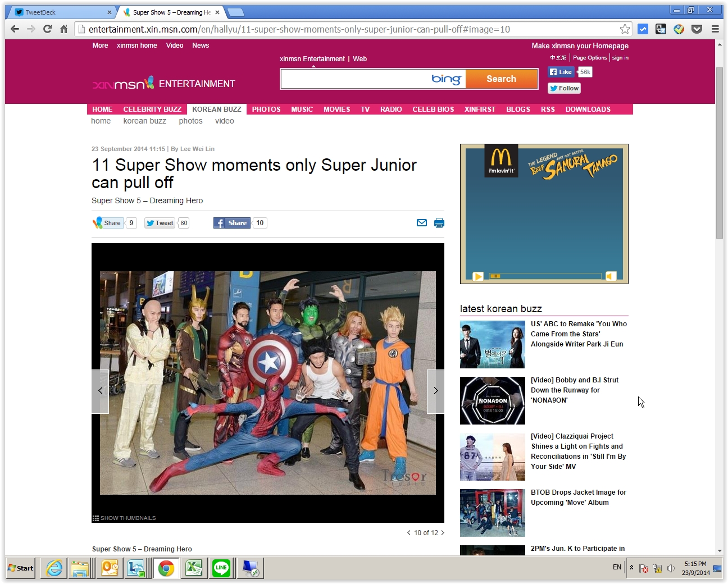Open the NONA9ON video thumbnail

click(x=493, y=400)
